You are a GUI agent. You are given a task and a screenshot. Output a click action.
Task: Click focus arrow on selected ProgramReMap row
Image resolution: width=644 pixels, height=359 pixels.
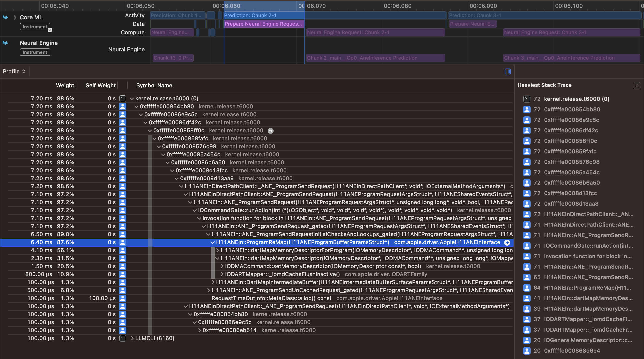(507, 242)
